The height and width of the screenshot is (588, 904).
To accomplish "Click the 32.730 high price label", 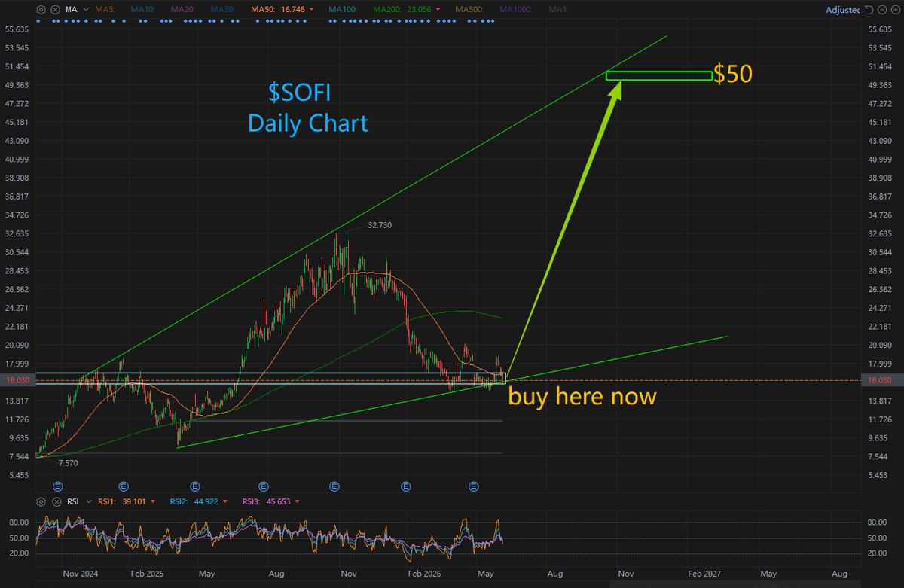I will pyautogui.click(x=380, y=225).
